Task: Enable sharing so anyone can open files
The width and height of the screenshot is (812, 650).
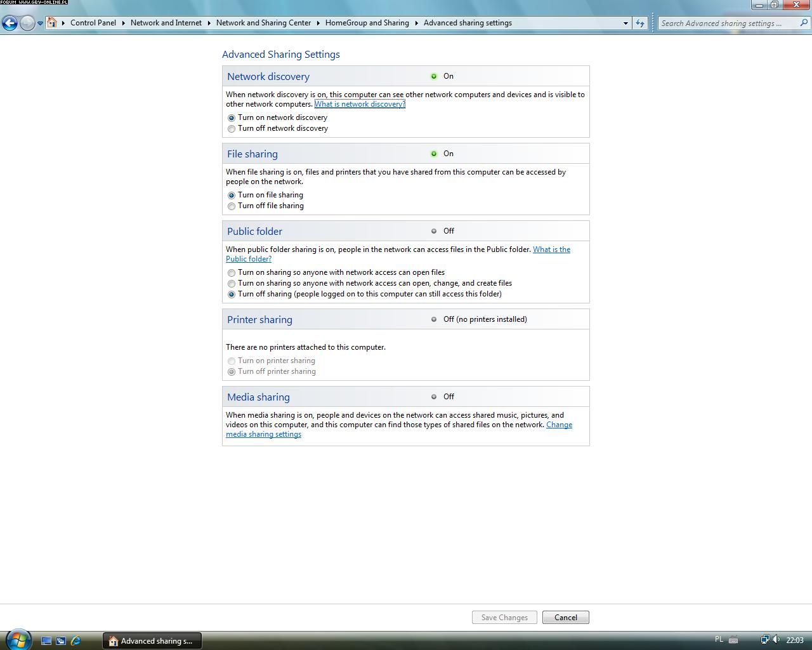Action: point(232,273)
